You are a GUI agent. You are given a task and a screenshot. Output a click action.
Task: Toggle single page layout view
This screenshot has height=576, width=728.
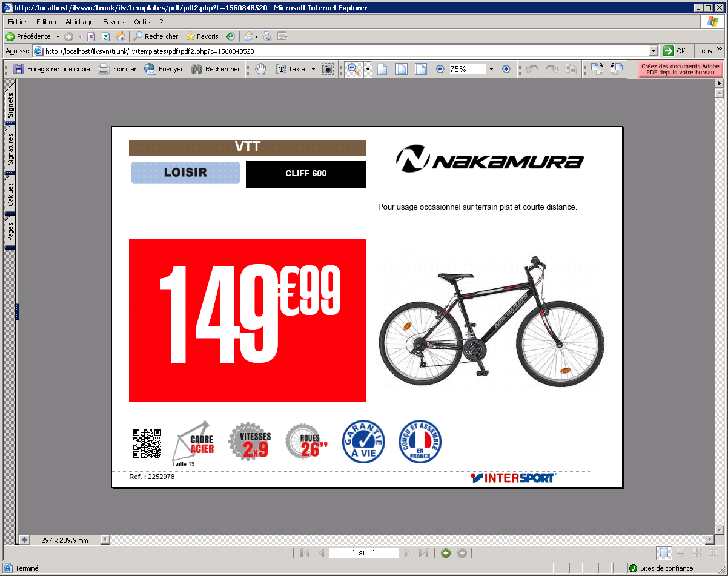(x=664, y=552)
